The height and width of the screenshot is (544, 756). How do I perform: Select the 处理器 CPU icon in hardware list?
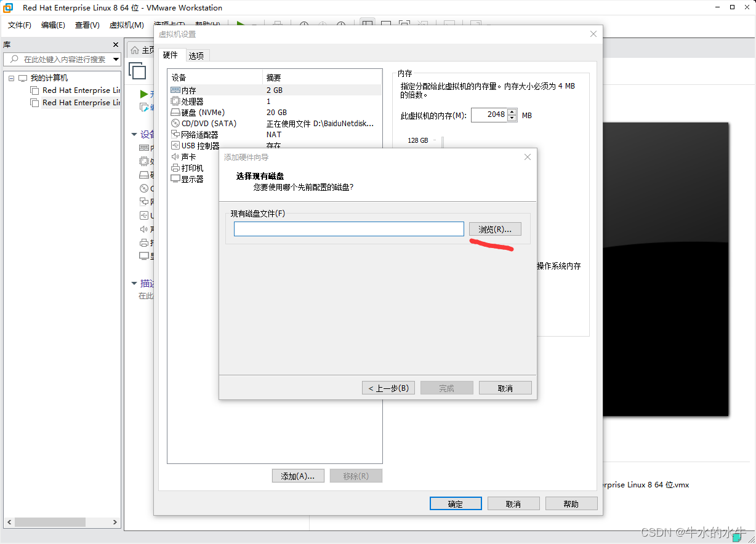pyautogui.click(x=175, y=101)
